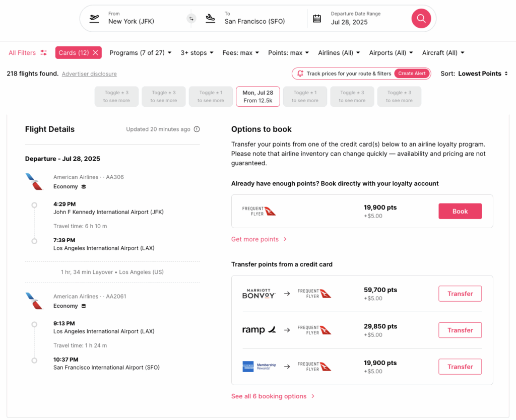The width and height of the screenshot is (516, 420).
Task: Select the Mon, Jul 28 date tab
Action: coord(257,97)
